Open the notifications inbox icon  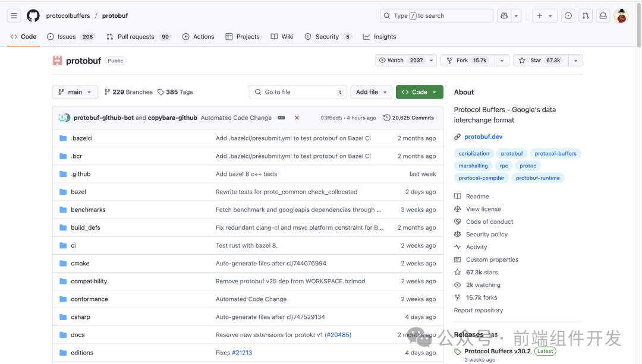[603, 15]
